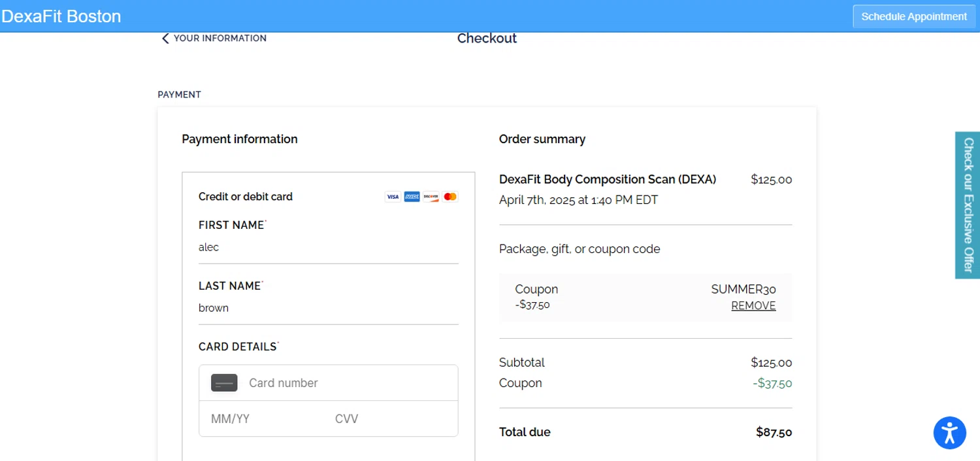Click the American Express card logo
The image size is (980, 461).
(x=412, y=197)
